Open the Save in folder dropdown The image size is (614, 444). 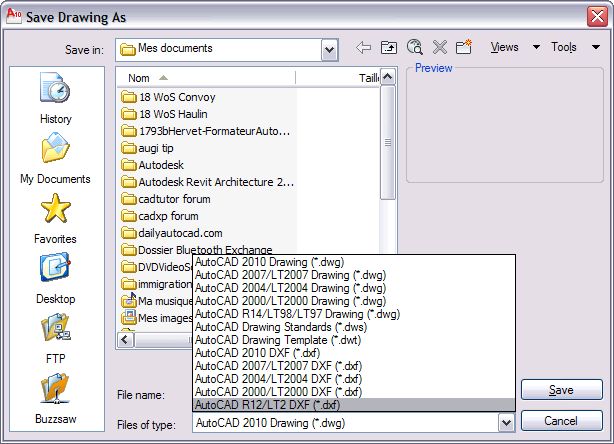(329, 50)
